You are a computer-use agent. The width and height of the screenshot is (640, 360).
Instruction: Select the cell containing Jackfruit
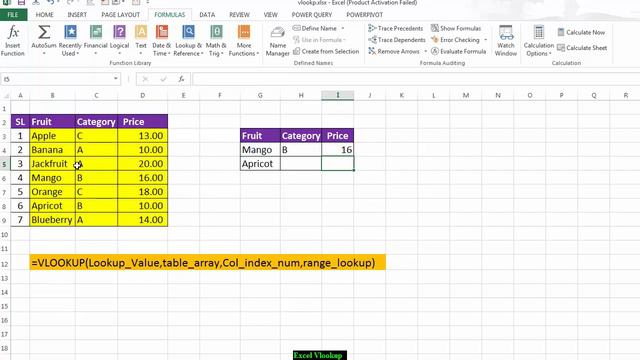tap(52, 164)
